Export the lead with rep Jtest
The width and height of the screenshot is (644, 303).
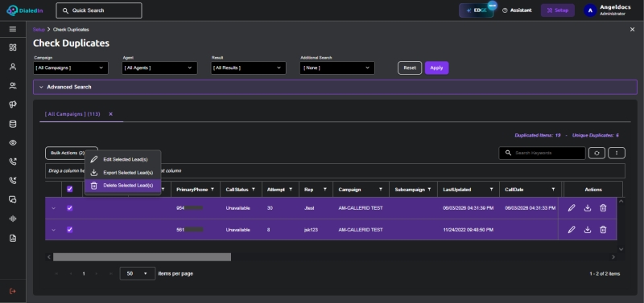(588, 208)
